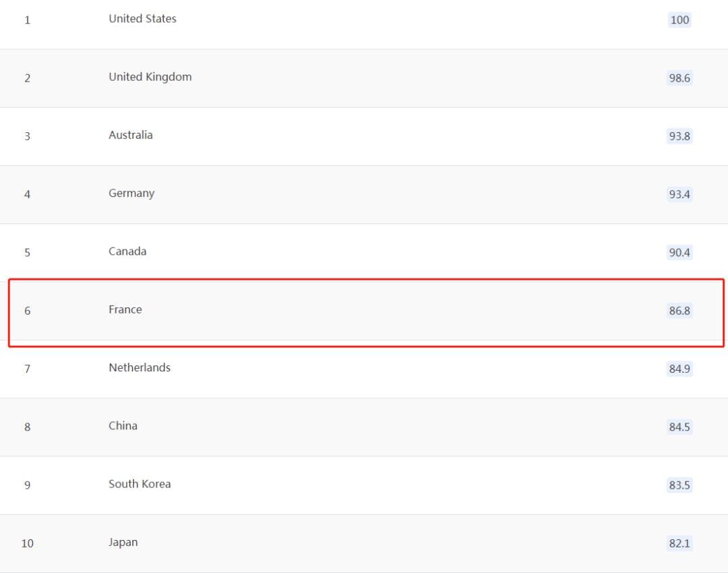728x573 pixels.
Task: Select the United Kingdom country name
Action: [x=150, y=77]
